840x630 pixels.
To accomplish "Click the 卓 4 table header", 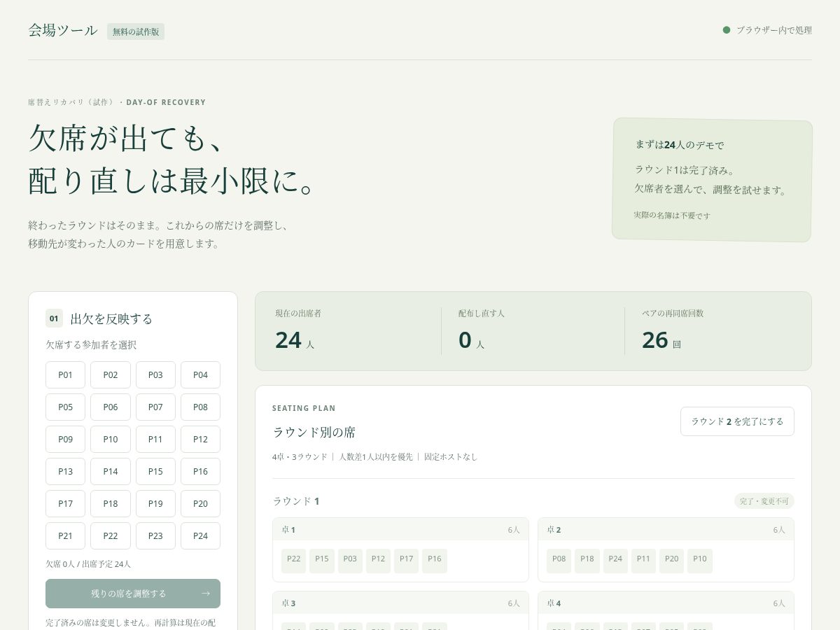I will tap(666, 603).
